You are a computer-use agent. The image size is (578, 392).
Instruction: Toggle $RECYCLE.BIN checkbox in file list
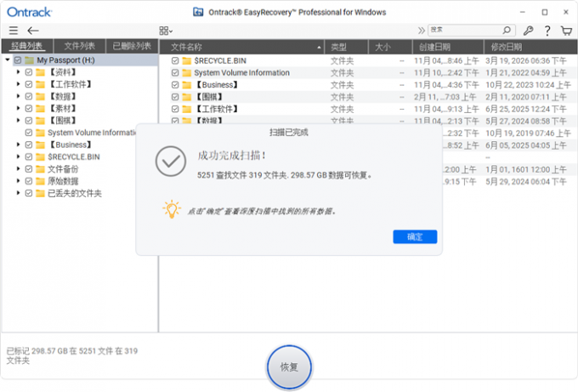[175, 61]
